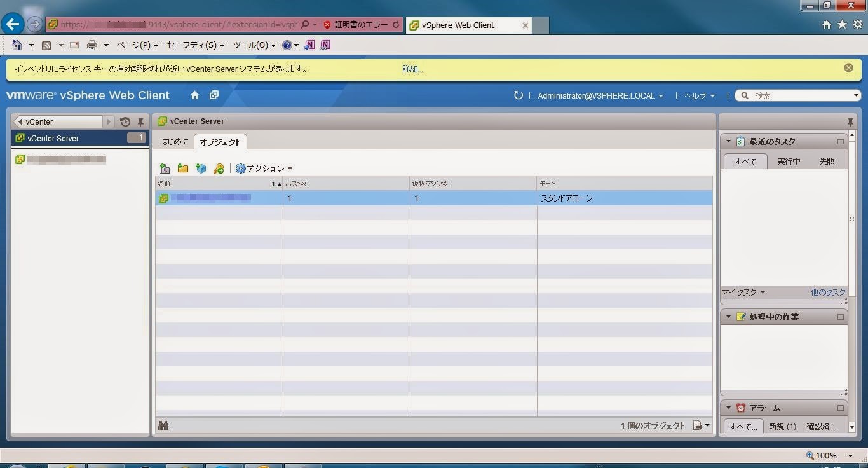This screenshot has height=468, width=868.
Task: Click the new folder toolbar icon
Action: click(183, 169)
